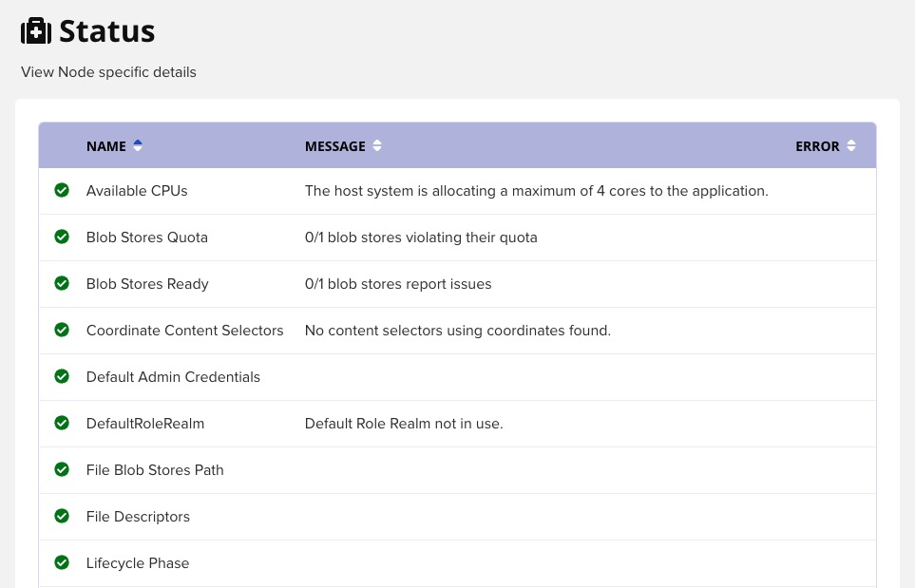Click the health icon for Default Admin Credentials
This screenshot has height=588, width=915.
[x=62, y=376]
